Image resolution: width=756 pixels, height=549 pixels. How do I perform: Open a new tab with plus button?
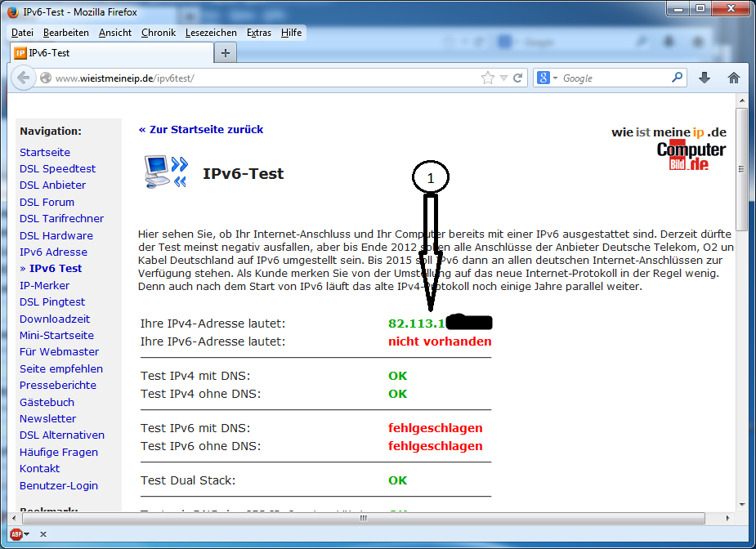(226, 53)
